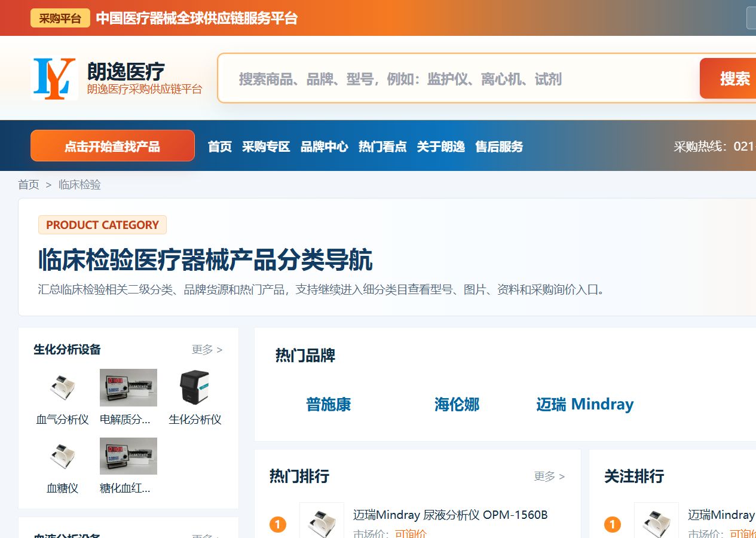Open 品牌中心 menu item

point(324,146)
